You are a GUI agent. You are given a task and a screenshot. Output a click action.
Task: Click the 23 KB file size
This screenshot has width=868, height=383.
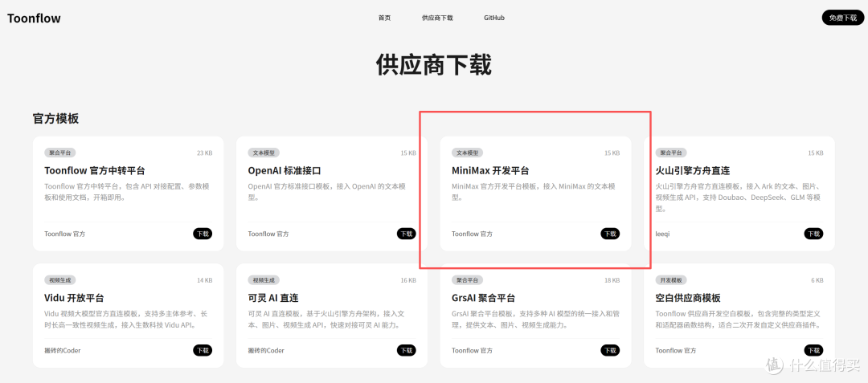coord(204,153)
